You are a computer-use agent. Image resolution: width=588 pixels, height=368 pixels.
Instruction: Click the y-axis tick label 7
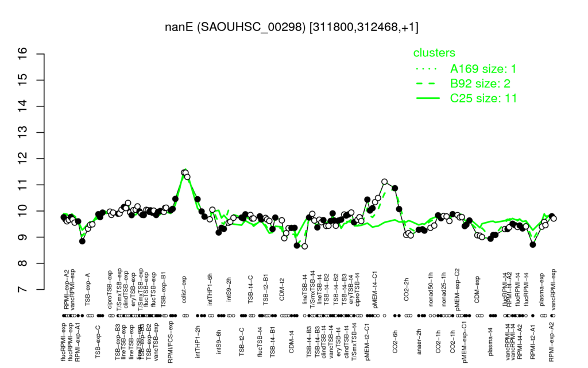point(23,290)
